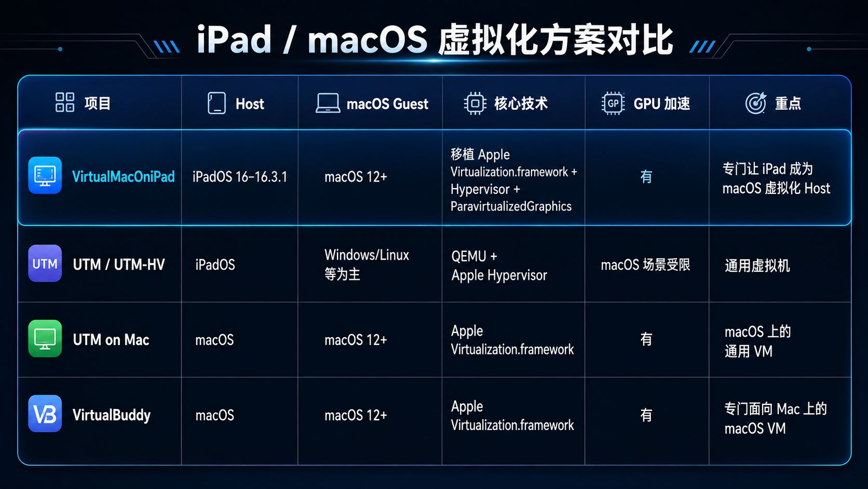Screen dimensions: 868x489
Task: Select "Apple Virtualization.framework" in UTM on Mac row
Action: point(513,340)
